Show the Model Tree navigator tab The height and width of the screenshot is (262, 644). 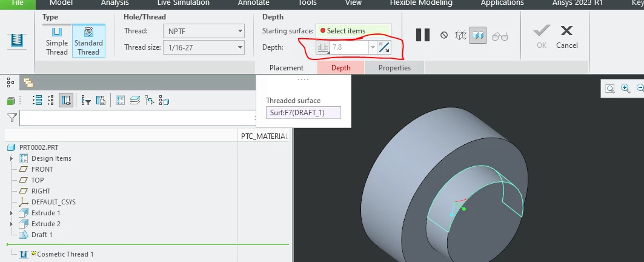[x=11, y=82]
